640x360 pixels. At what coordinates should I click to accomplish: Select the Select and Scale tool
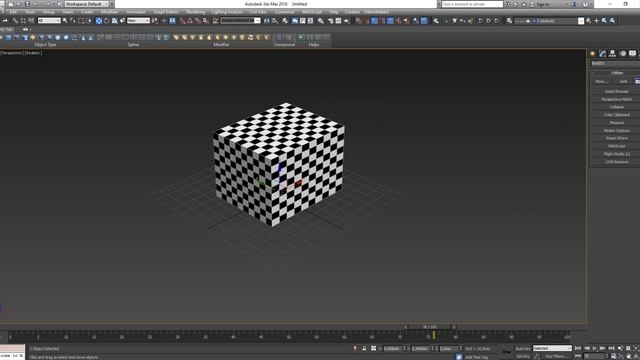click(x=115, y=20)
